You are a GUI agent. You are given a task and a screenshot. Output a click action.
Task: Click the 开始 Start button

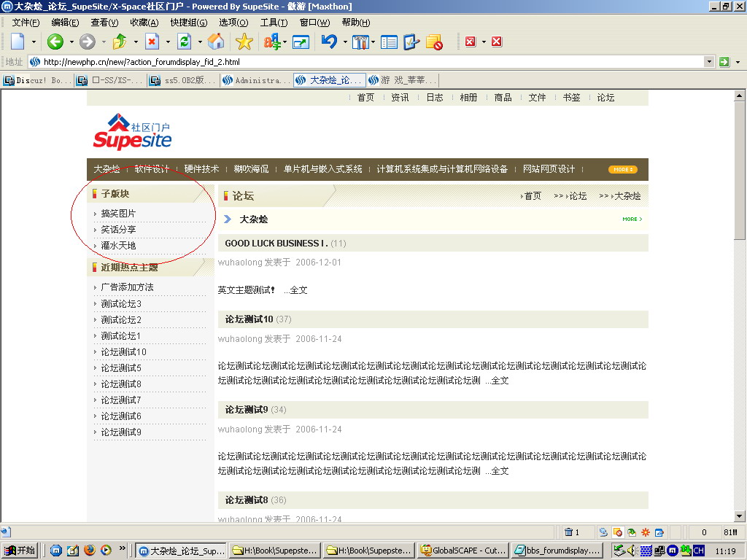(x=20, y=551)
